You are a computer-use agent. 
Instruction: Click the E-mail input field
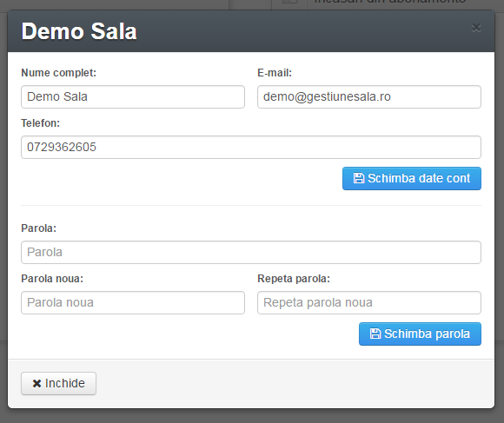click(369, 96)
